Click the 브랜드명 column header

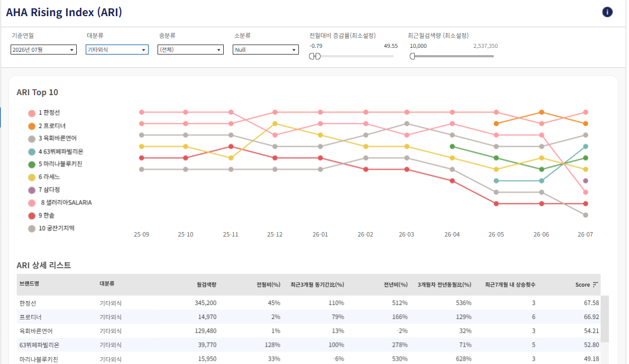pos(30,284)
